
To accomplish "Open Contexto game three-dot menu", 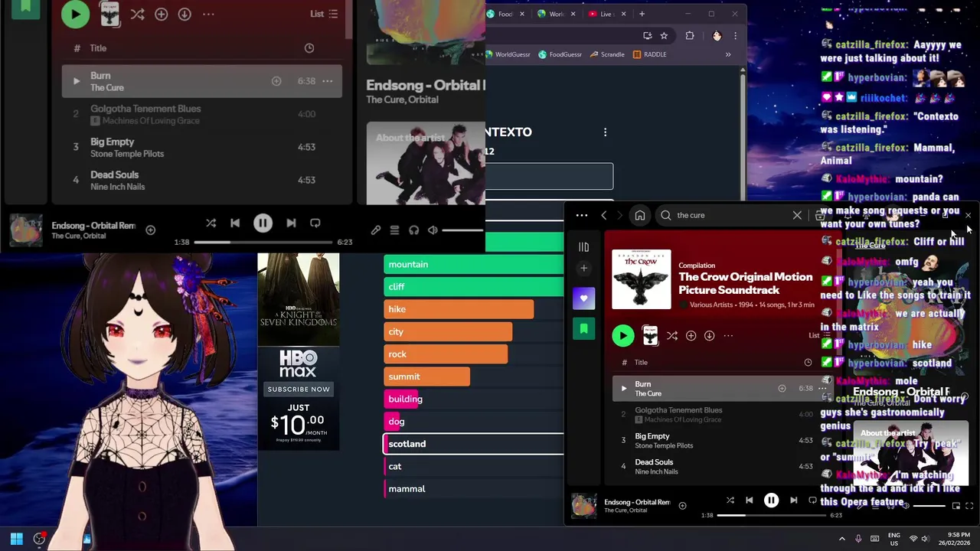I will 605,132.
